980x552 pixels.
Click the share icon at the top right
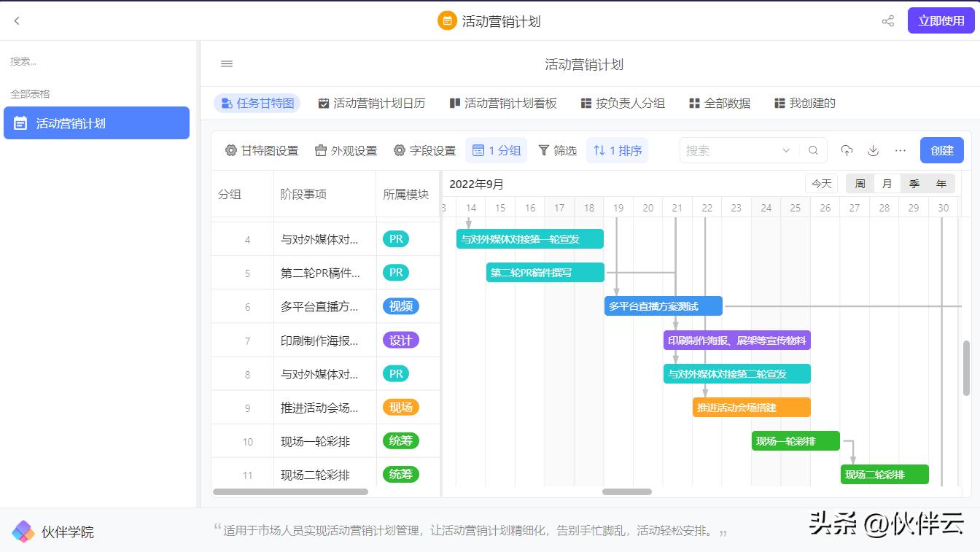click(x=887, y=20)
